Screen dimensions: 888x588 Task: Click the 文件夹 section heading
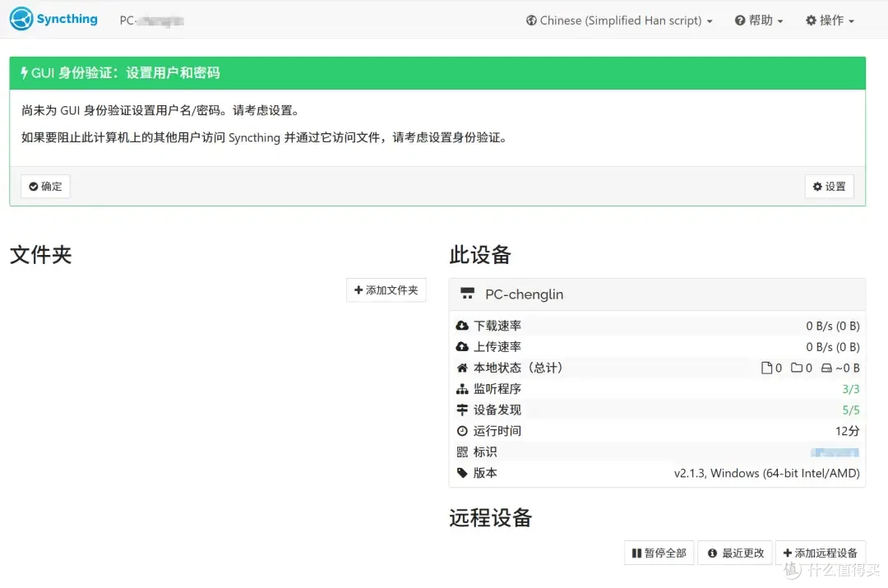point(41,255)
